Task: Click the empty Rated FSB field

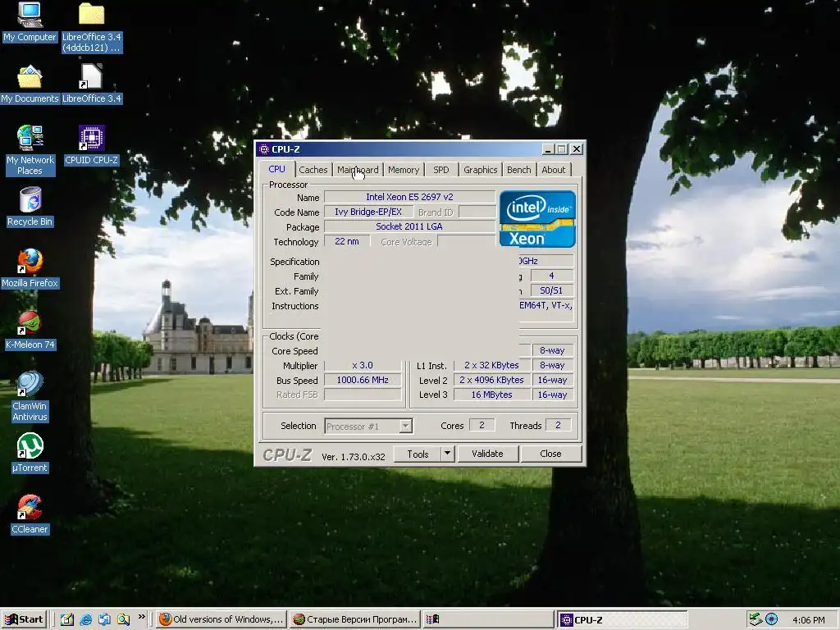Action: click(363, 395)
